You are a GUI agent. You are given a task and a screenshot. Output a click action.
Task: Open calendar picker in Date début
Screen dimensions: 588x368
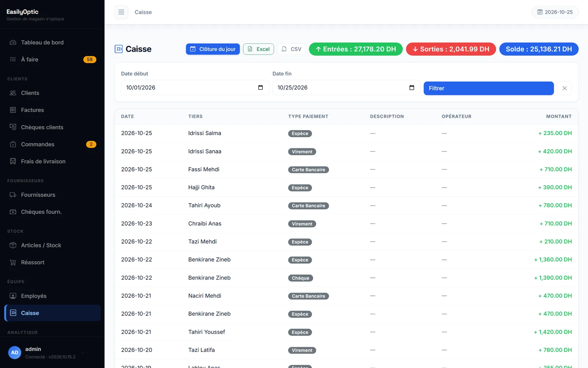(261, 88)
